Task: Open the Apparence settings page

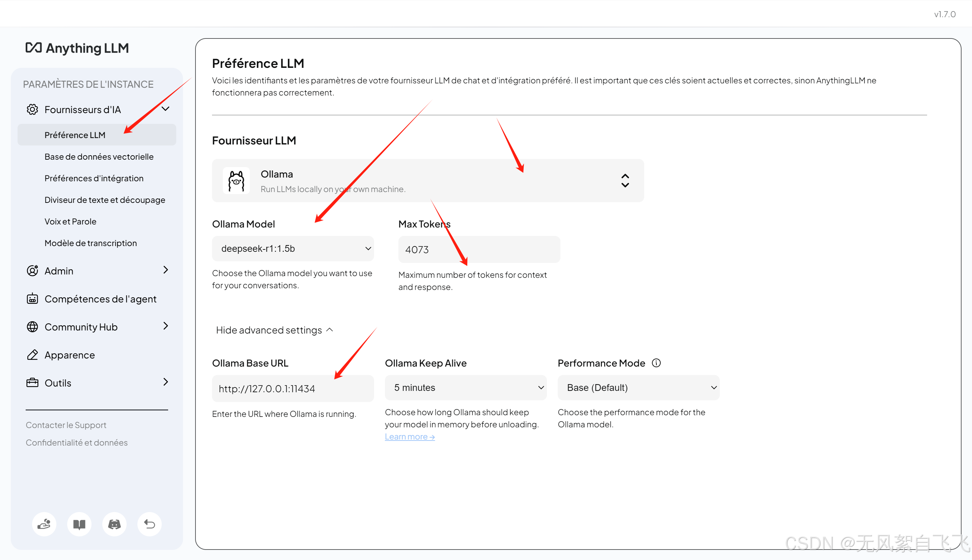Action: pyautogui.click(x=69, y=355)
